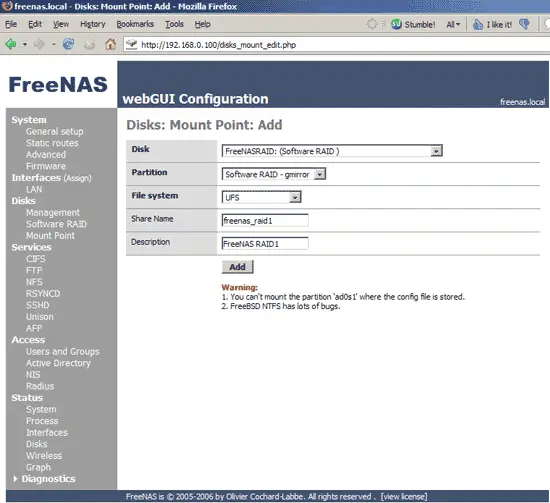Open the History menu
Screen dimensions: 550x503
click(x=93, y=24)
